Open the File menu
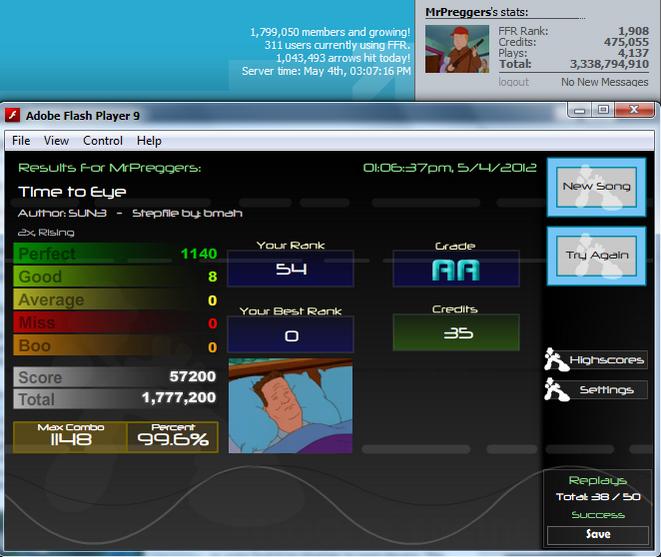The image size is (661, 557). (21, 140)
